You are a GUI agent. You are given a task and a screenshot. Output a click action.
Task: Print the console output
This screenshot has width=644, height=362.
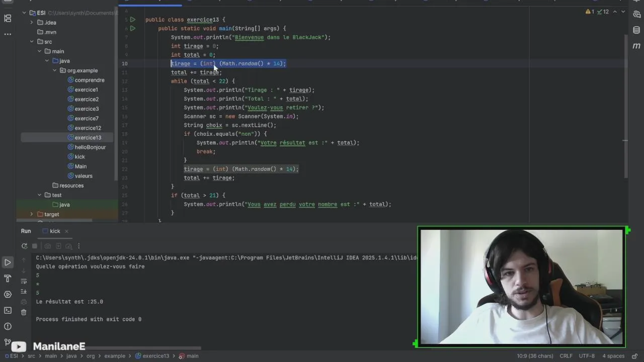coord(24,302)
